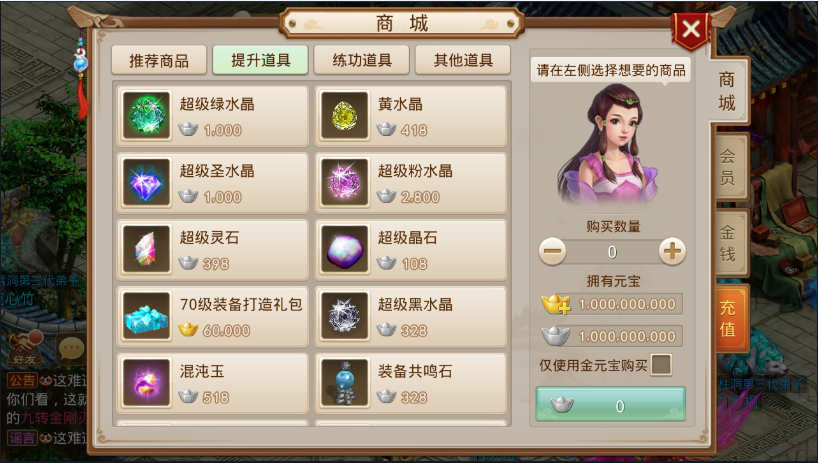This screenshot has width=818, height=463.
Task: Click the 黄水晶 yellow crystal icon
Action: point(344,115)
